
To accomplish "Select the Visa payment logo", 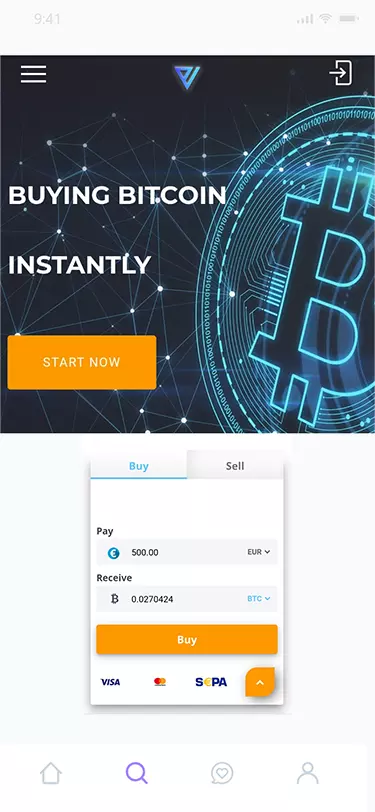I will [x=110, y=682].
